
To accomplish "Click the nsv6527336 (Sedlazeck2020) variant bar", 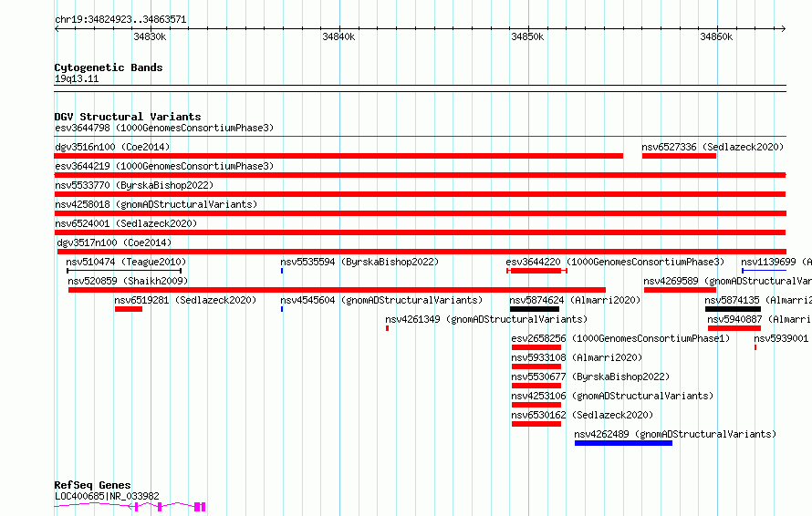I will click(x=679, y=156).
